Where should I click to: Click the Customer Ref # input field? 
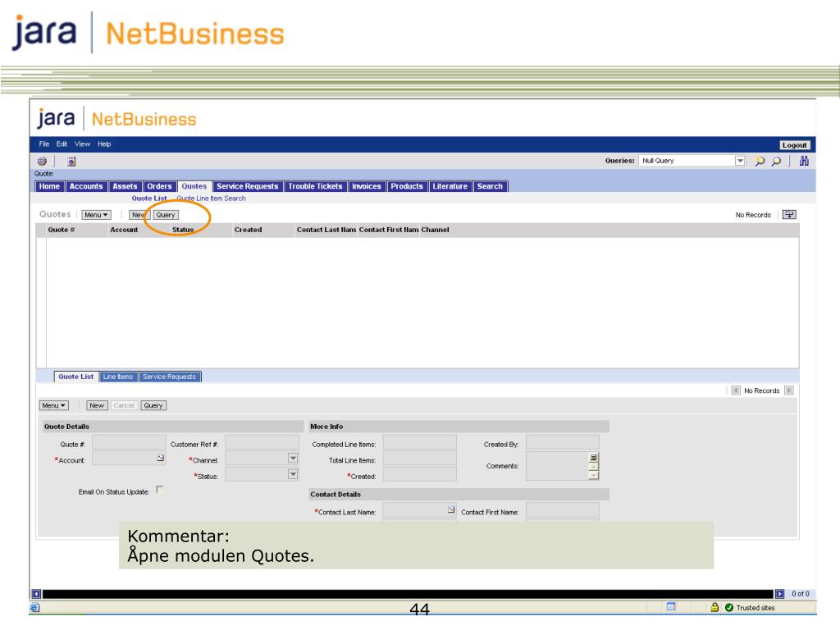tap(262, 442)
